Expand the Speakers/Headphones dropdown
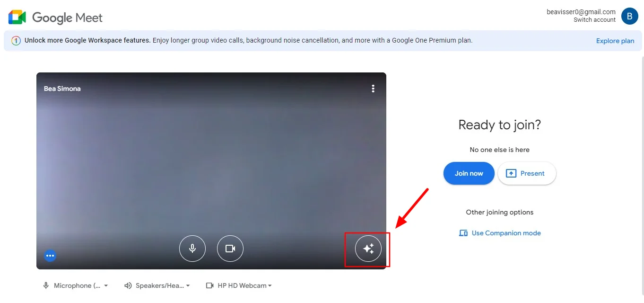Viewport: 644px width, 303px height. point(157,285)
